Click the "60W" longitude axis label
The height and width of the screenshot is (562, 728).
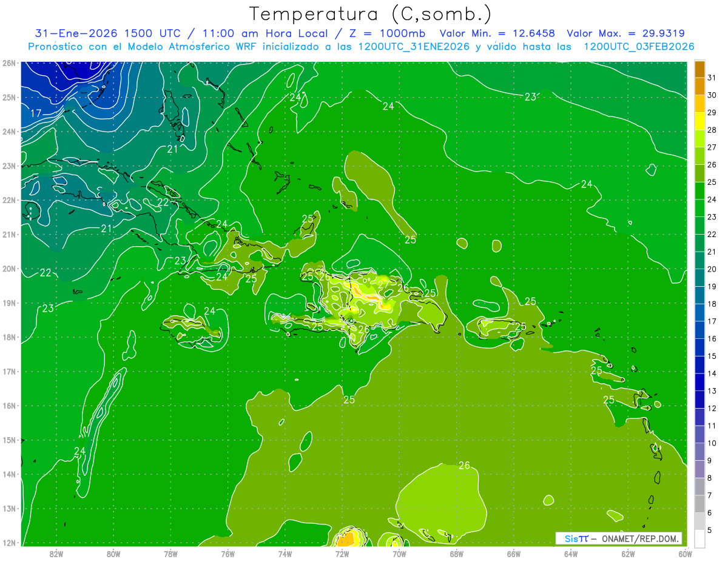click(x=685, y=554)
